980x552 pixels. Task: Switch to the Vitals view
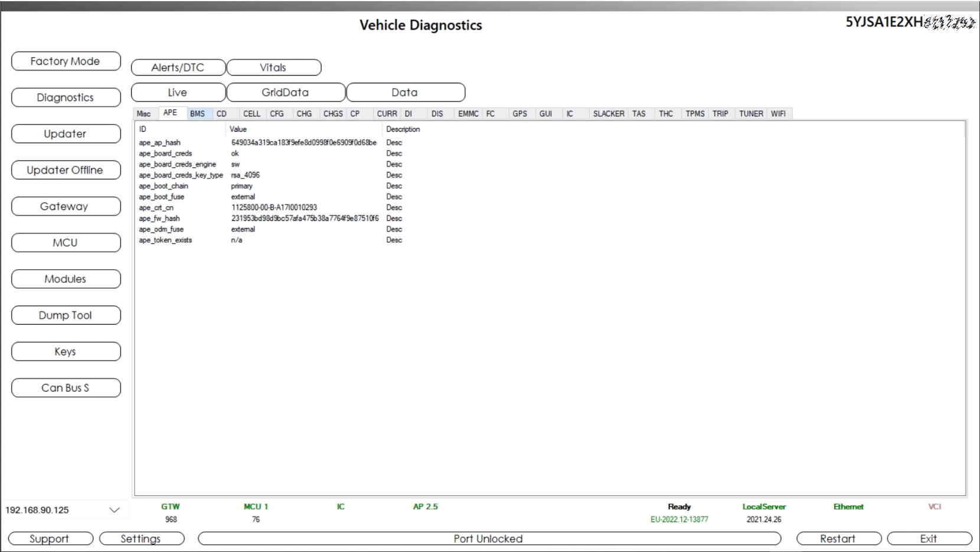pyautogui.click(x=273, y=68)
